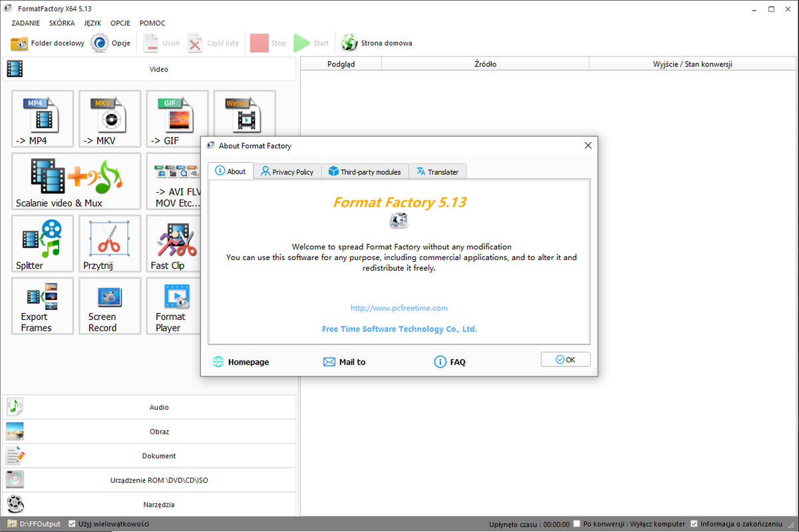Launch the Splitter tool
799x532 pixels.
pyautogui.click(x=43, y=243)
